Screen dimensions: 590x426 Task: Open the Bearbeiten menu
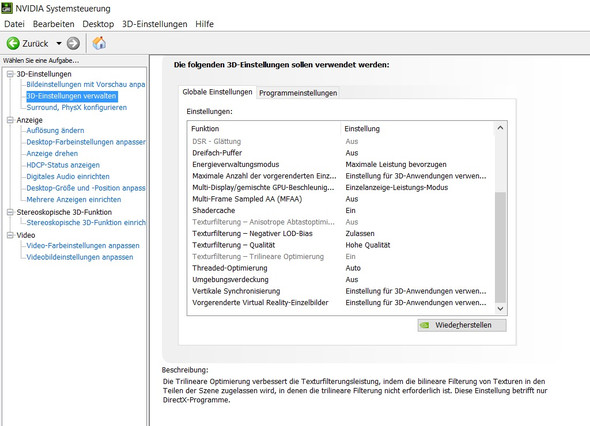pos(53,24)
